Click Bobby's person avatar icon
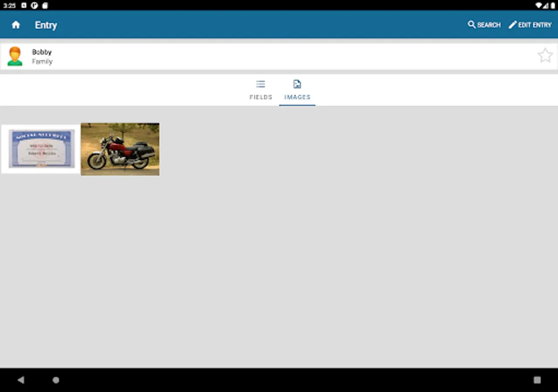The image size is (558, 392). coord(15,56)
